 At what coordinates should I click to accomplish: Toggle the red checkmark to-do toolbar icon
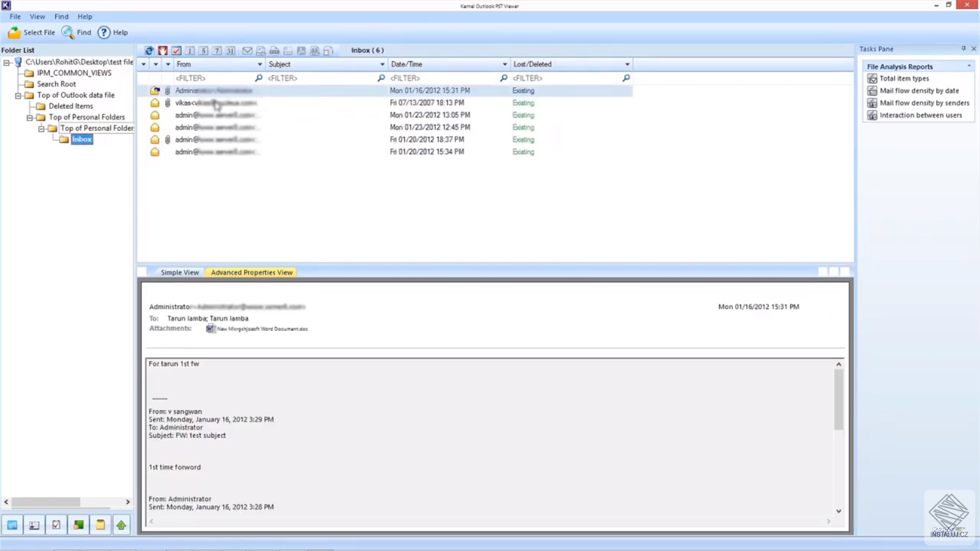[x=176, y=50]
